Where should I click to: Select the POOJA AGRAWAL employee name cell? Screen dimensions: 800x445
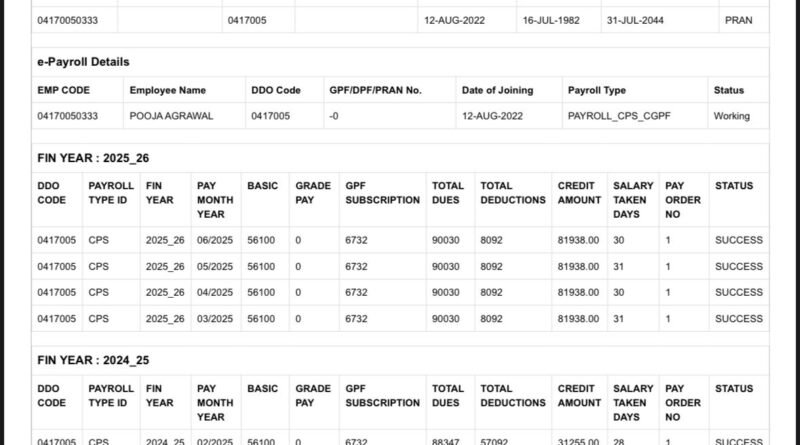point(167,116)
